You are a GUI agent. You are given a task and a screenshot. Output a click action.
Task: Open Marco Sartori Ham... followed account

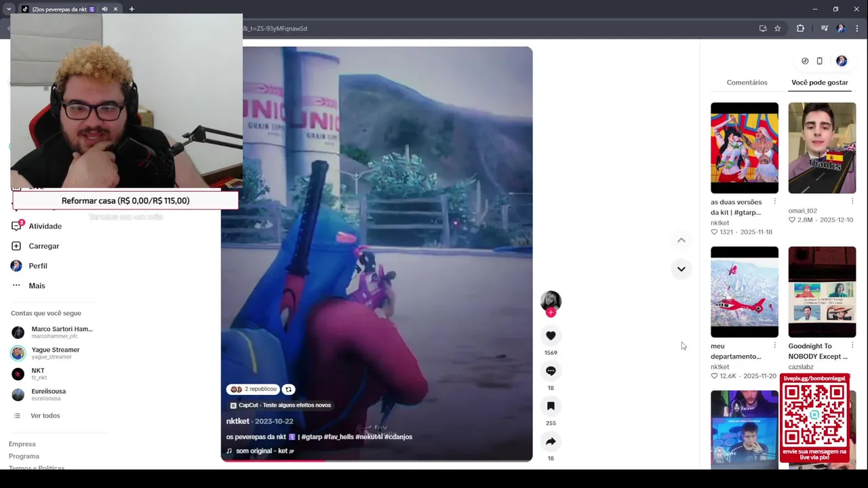52,332
